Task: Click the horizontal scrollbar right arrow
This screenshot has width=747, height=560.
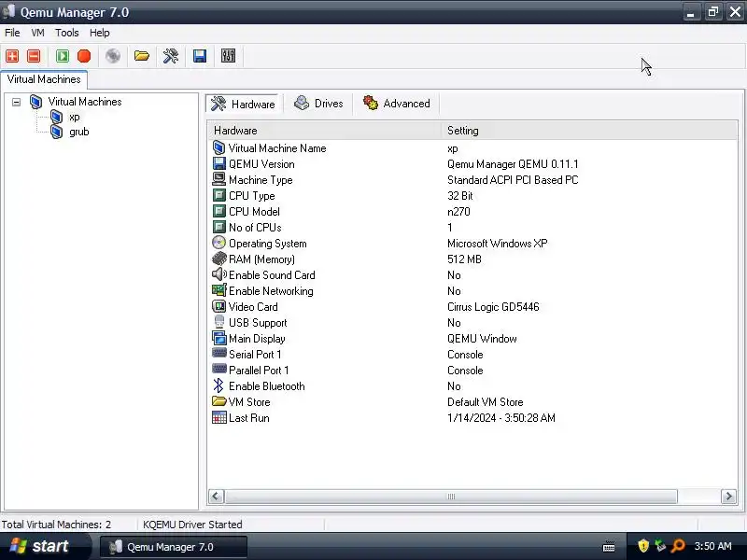Action: (728, 497)
